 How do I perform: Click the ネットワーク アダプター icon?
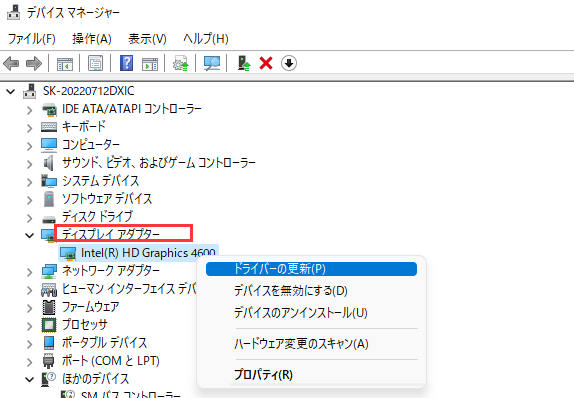pos(49,271)
